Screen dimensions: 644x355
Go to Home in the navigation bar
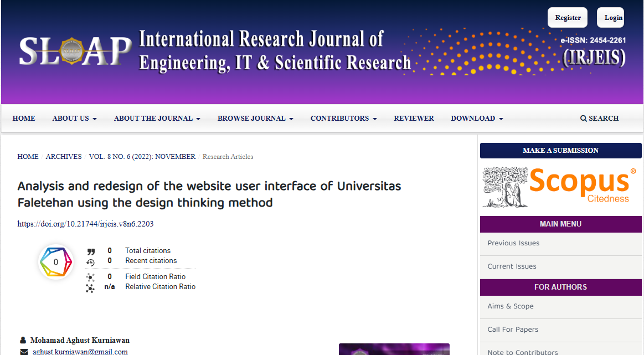[x=24, y=119]
